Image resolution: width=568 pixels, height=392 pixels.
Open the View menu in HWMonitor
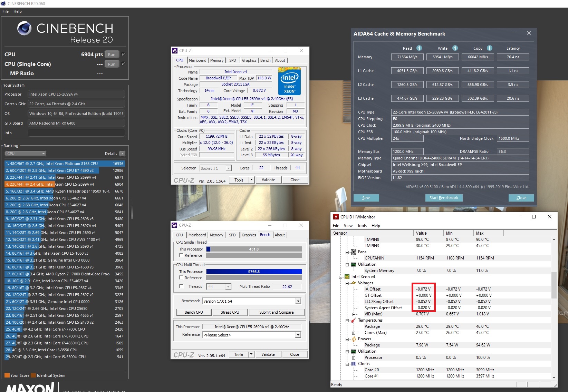point(348,226)
